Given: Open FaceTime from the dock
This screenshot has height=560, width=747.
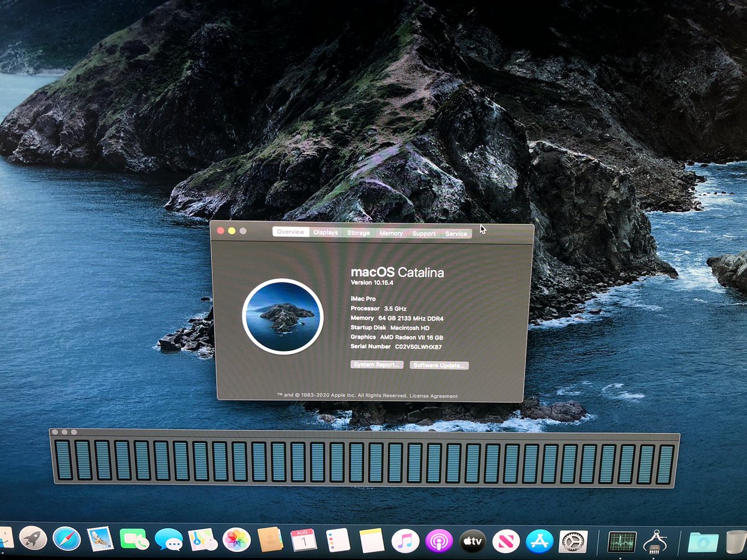Looking at the screenshot, I should tap(134, 539).
